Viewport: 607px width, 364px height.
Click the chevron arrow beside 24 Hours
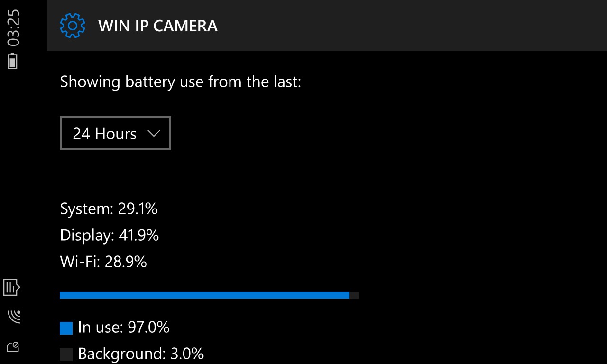154,134
